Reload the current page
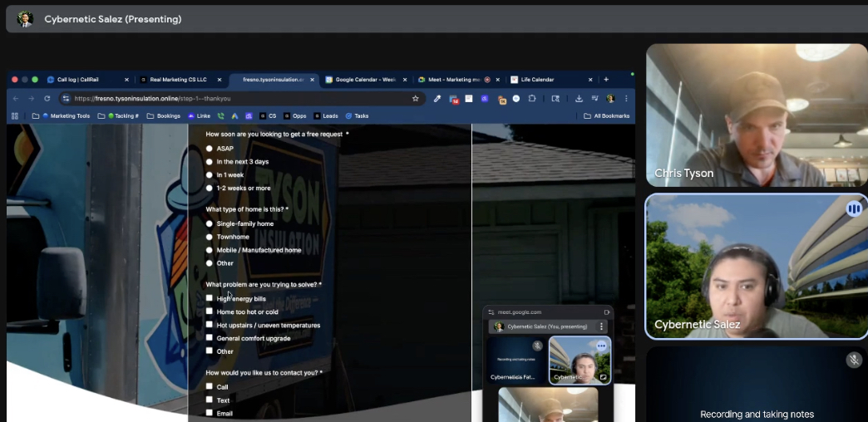 click(x=47, y=99)
